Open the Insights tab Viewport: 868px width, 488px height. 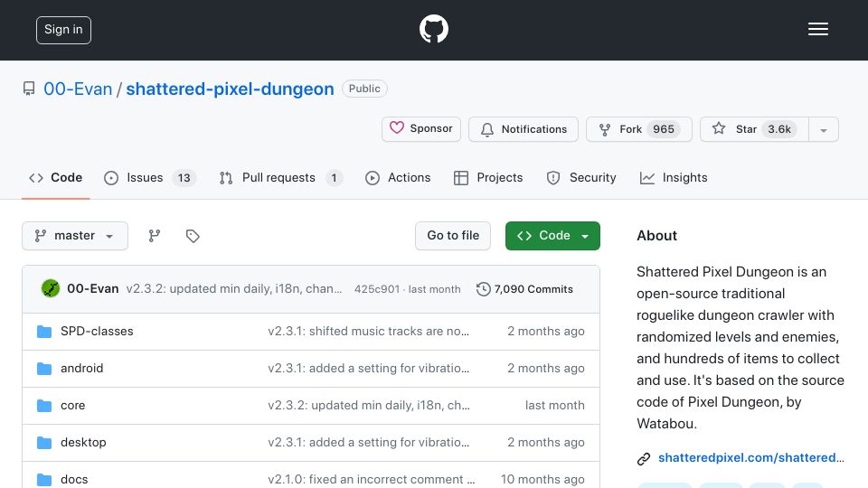674,178
